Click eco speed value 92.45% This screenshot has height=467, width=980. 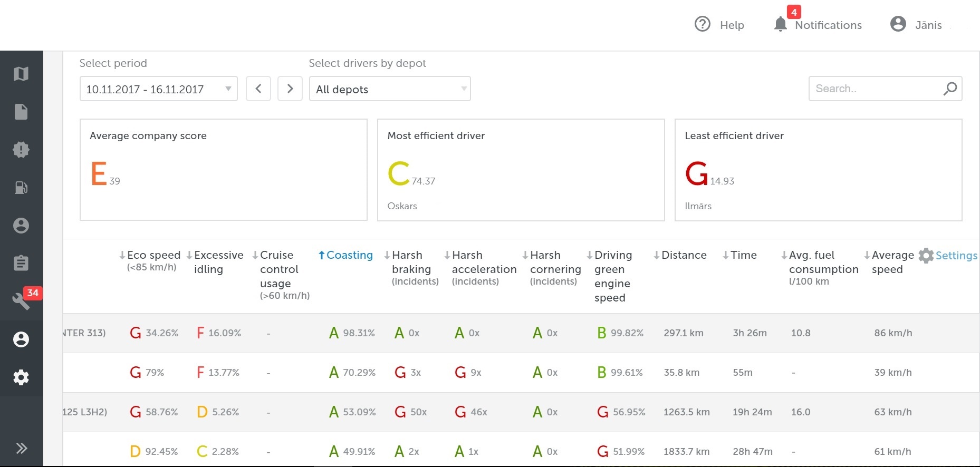point(161,452)
